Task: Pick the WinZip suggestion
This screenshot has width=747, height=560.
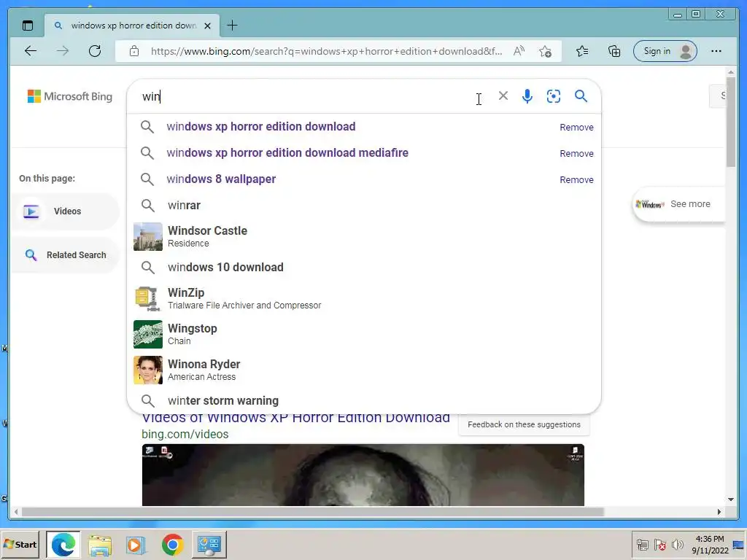Action: pyautogui.click(x=364, y=298)
